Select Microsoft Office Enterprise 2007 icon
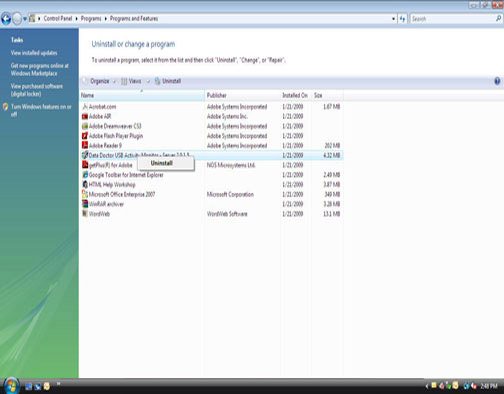The width and height of the screenshot is (504, 394). 85,194
